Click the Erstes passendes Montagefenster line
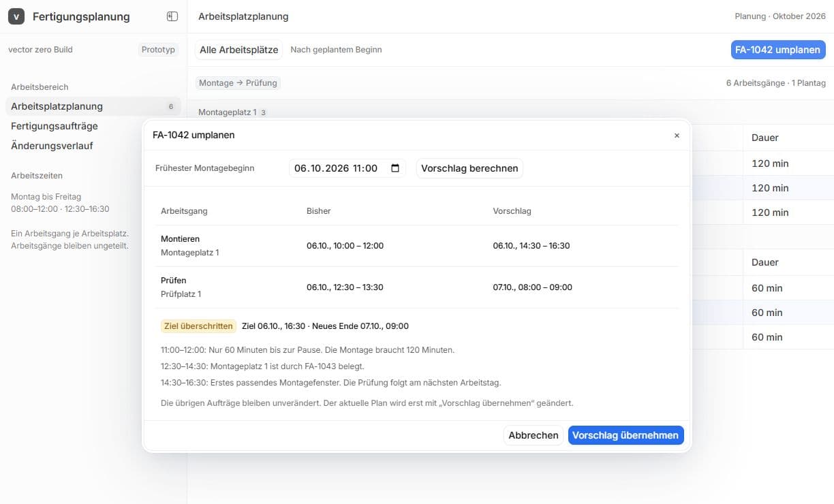 pos(331,383)
